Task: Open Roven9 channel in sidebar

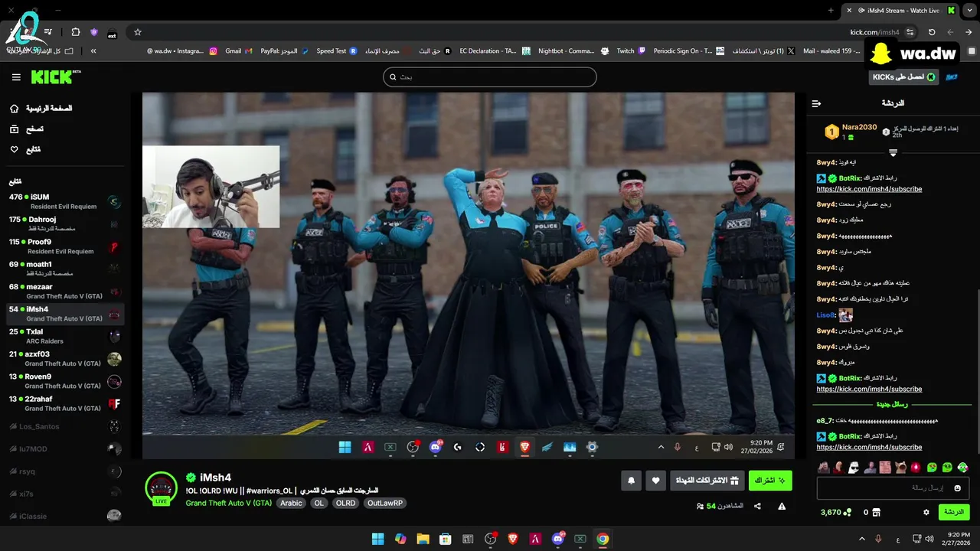Action: pos(65,381)
